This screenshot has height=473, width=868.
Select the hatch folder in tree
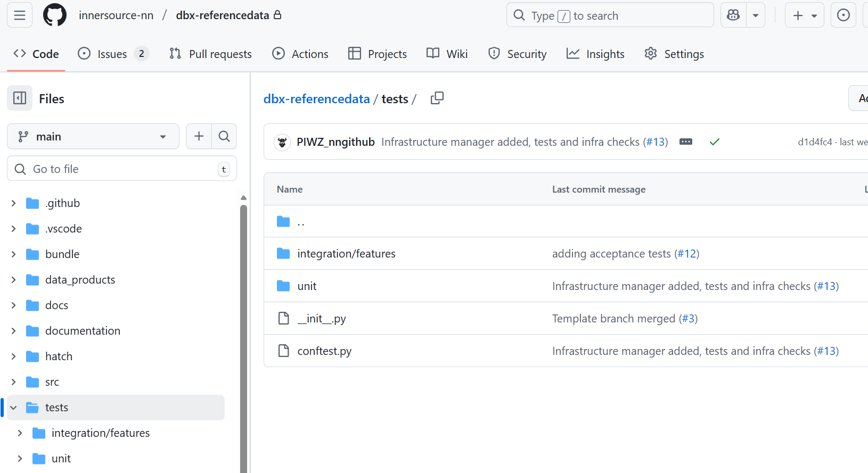[x=59, y=356]
